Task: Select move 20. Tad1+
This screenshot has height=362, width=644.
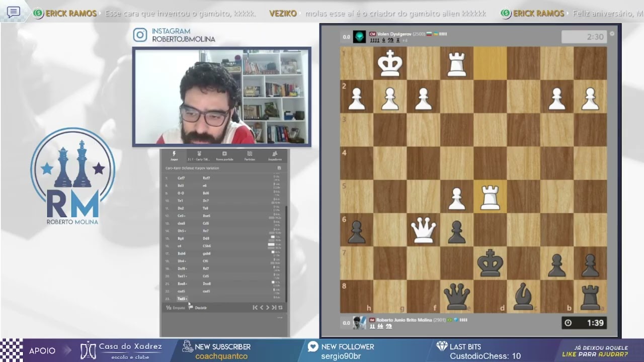Action: point(182,276)
